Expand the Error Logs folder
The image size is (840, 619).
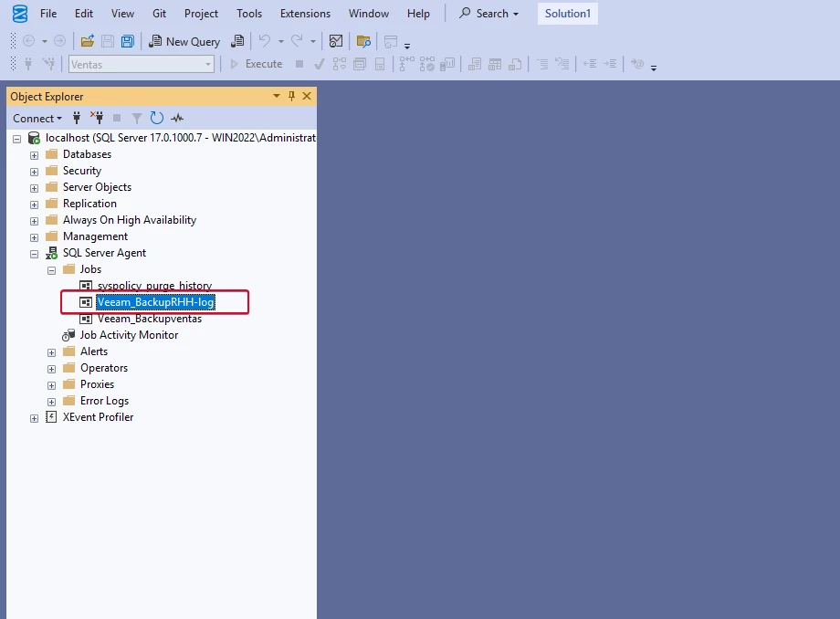51,402
